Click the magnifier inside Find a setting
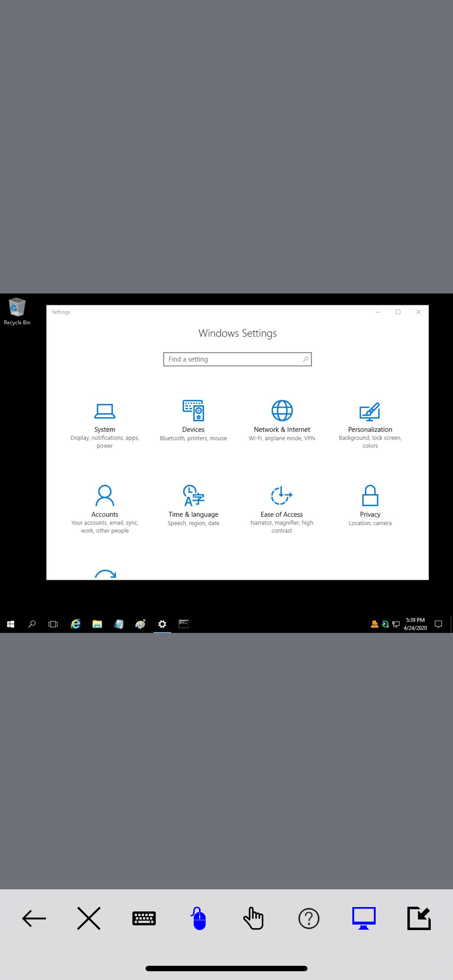453x980 pixels. click(306, 359)
